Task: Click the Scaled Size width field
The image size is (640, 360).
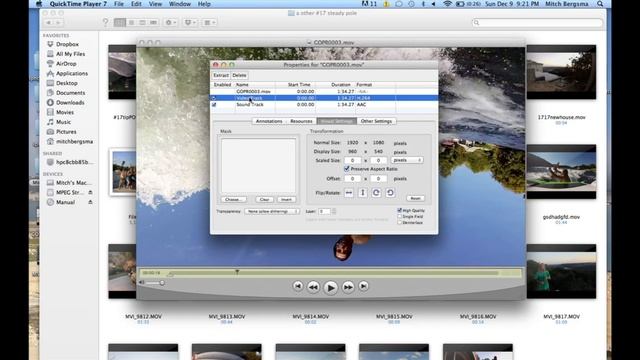Action: pyautogui.click(x=353, y=160)
